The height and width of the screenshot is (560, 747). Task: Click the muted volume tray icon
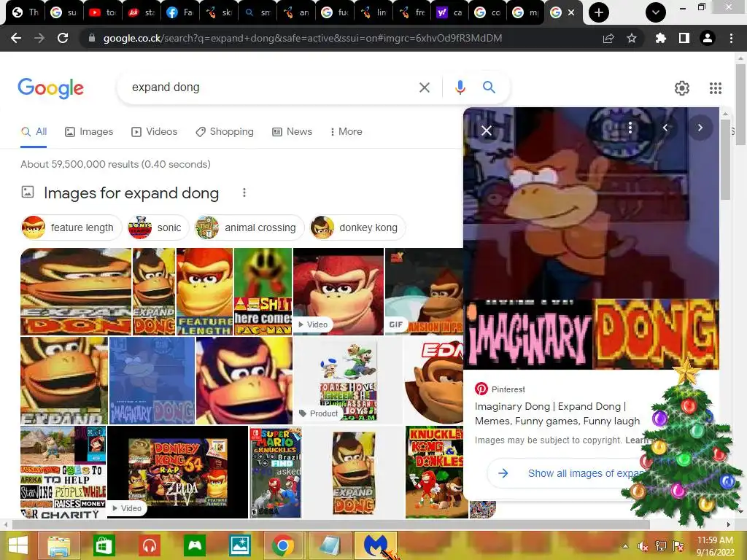pos(643,546)
